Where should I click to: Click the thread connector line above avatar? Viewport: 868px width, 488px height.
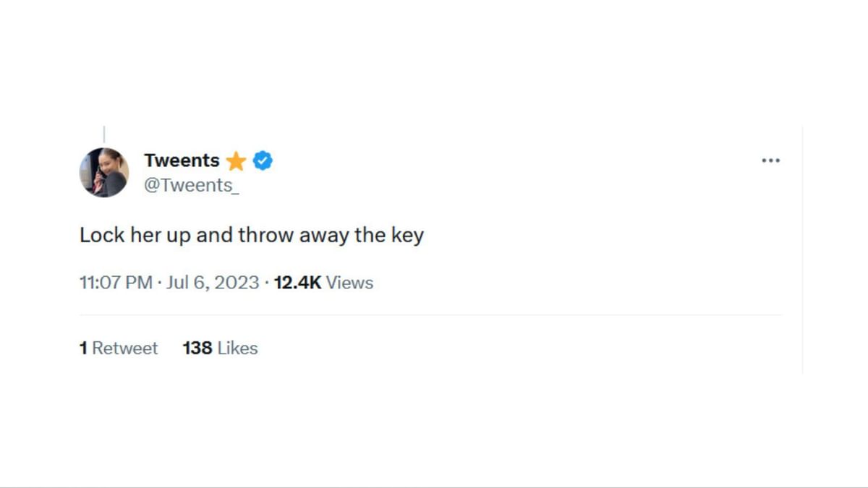(x=104, y=134)
